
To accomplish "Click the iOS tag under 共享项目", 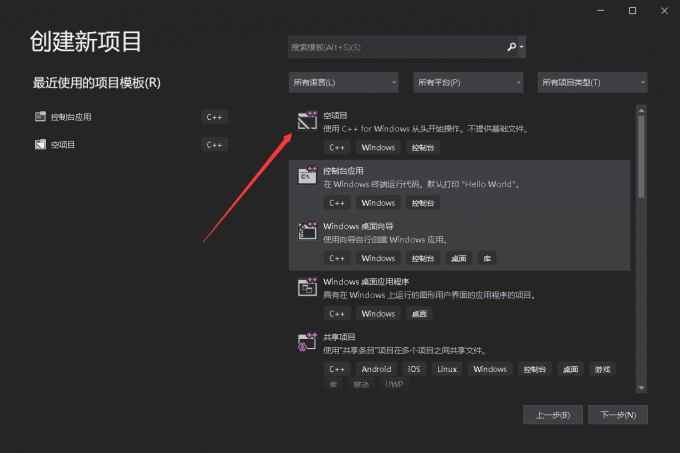I will [414, 369].
